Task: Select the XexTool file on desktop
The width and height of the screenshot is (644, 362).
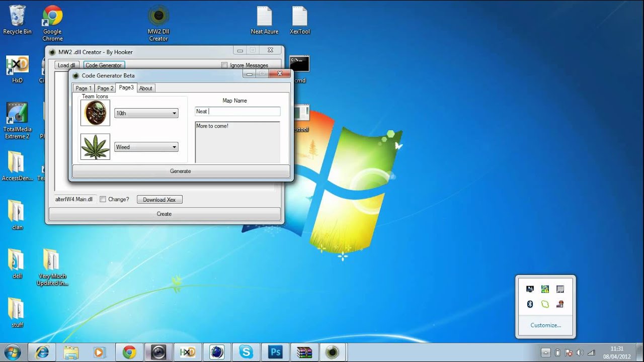Action: point(300,20)
